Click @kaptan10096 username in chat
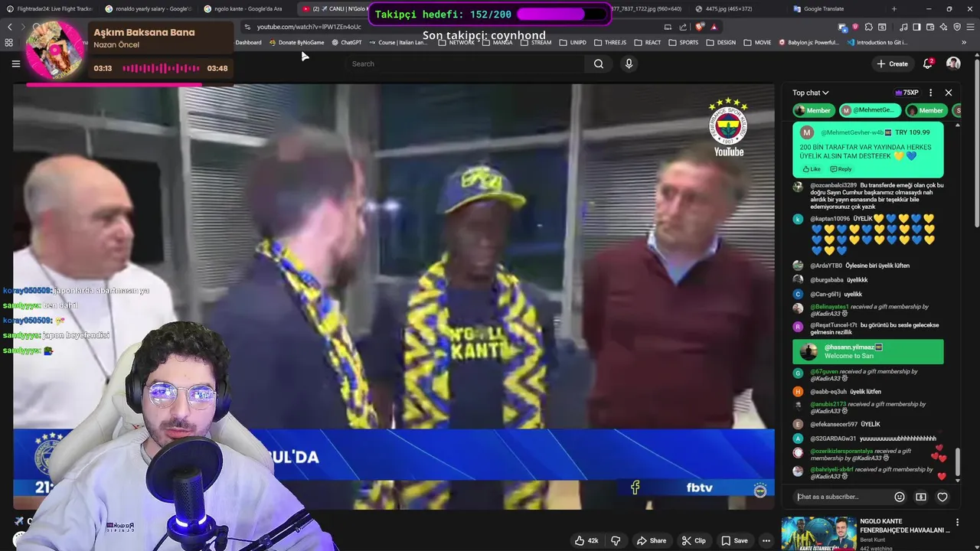This screenshot has height=551, width=980. click(830, 219)
